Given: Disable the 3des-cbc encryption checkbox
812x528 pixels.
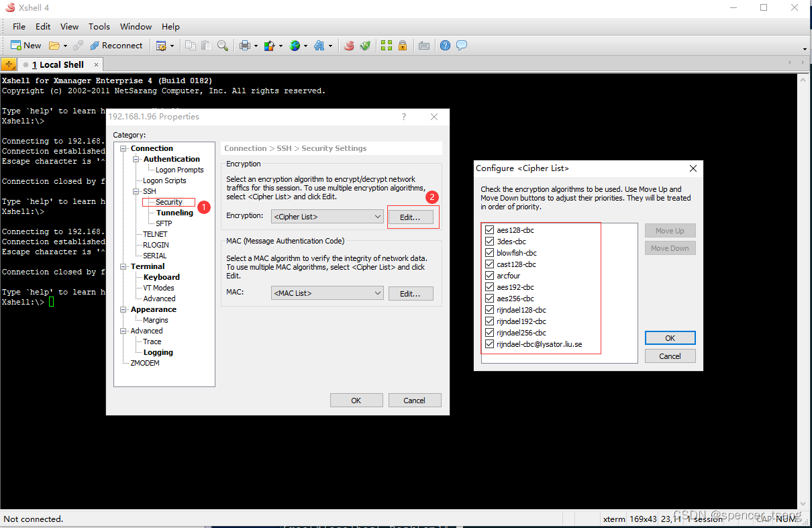Looking at the screenshot, I should tap(489, 241).
